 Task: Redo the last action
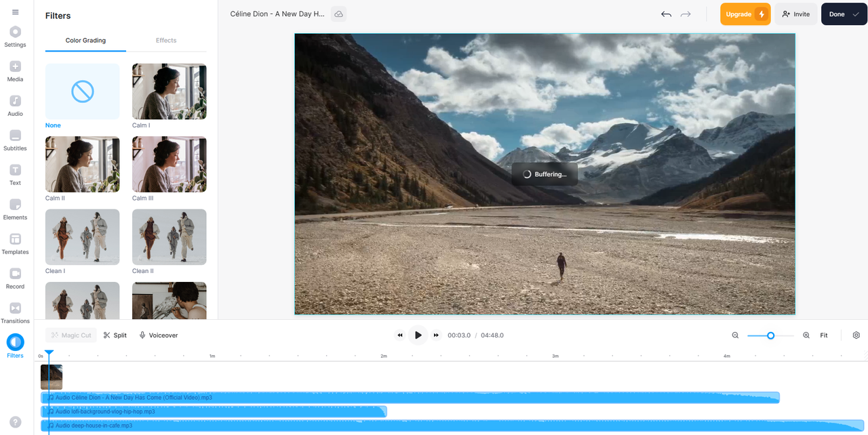[686, 14]
